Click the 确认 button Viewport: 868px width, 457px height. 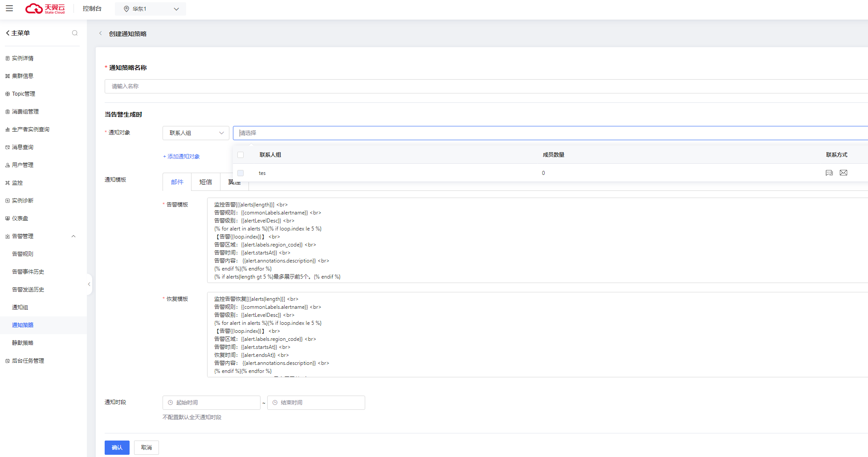[x=117, y=448]
